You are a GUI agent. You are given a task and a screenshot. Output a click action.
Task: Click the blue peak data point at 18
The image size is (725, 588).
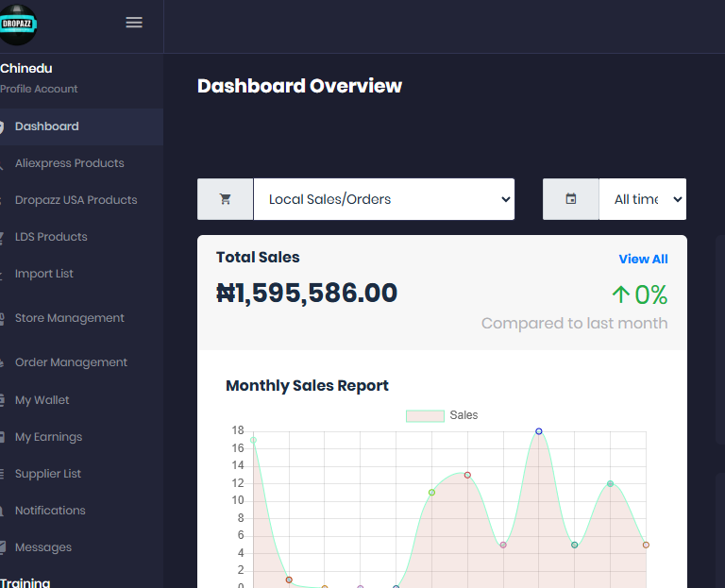pos(539,431)
